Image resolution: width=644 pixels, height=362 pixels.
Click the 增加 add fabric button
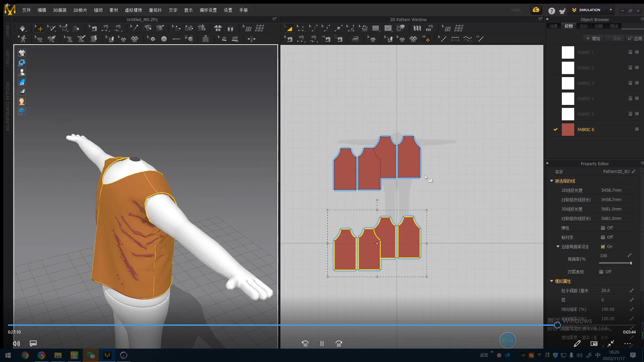[593, 39]
